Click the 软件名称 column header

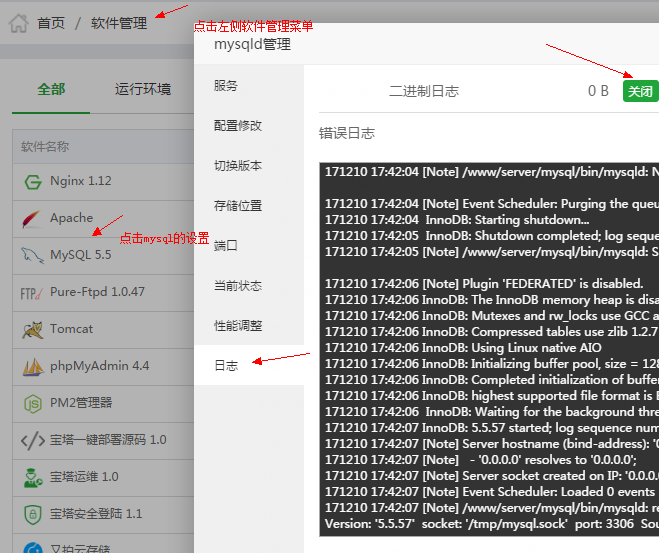pyautogui.click(x=45, y=147)
